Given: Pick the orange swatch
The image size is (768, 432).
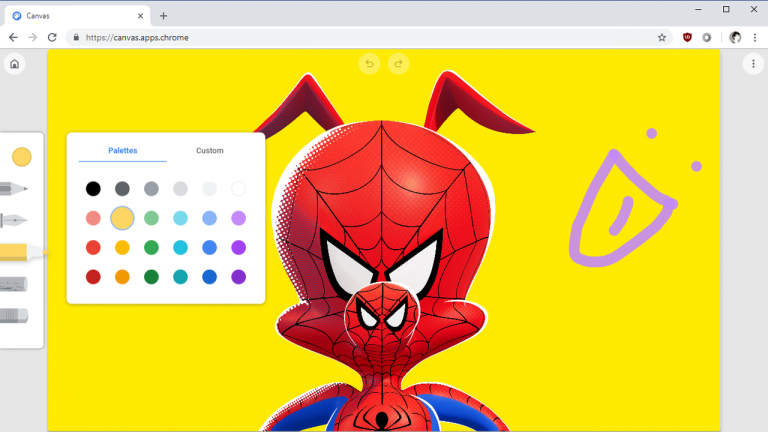Looking at the screenshot, I should 122,277.
